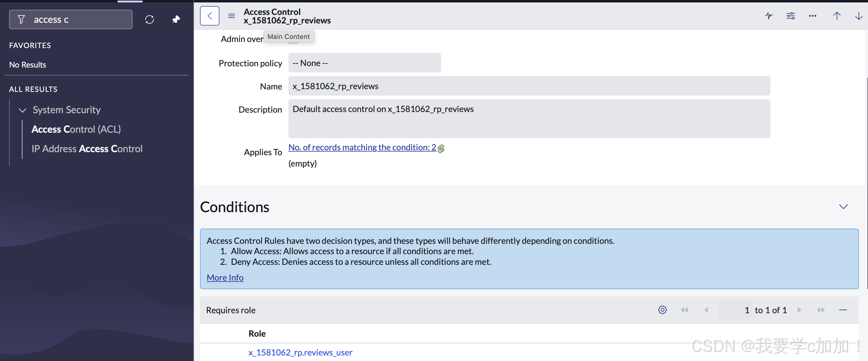This screenshot has width=868, height=361.
Task: Click the More Info link
Action: [x=225, y=277]
